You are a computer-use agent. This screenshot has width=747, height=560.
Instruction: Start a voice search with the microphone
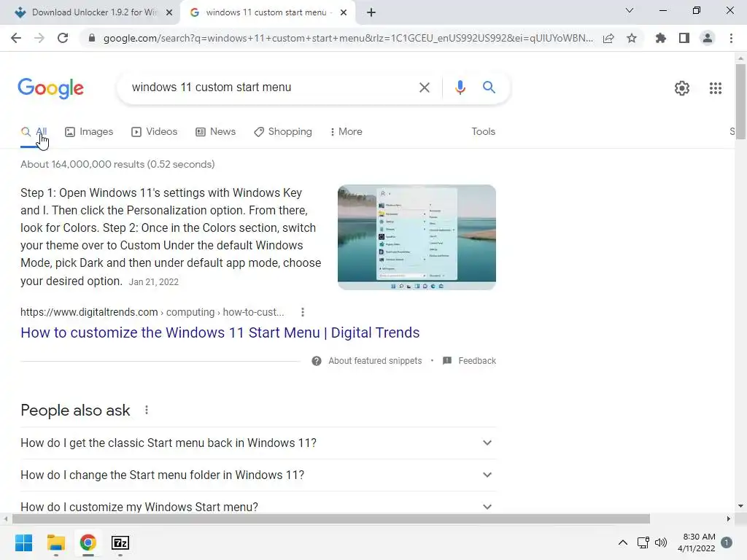460,87
